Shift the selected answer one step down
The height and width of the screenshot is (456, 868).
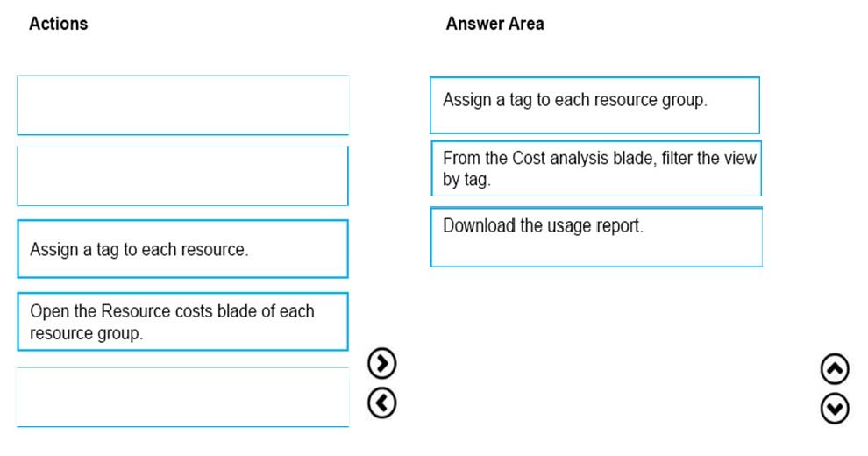point(835,409)
